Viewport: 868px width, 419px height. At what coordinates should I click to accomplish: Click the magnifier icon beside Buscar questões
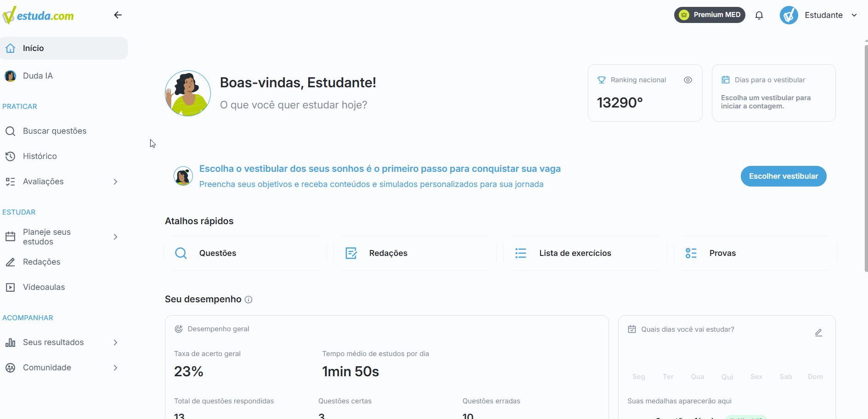pos(10,131)
